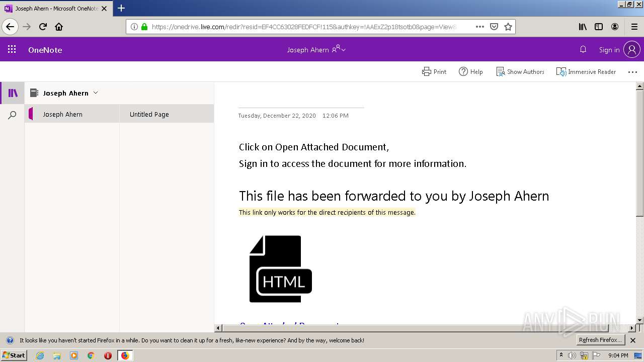This screenshot has width=644, height=362.
Task: Reload the current page
Action: [x=43, y=27]
